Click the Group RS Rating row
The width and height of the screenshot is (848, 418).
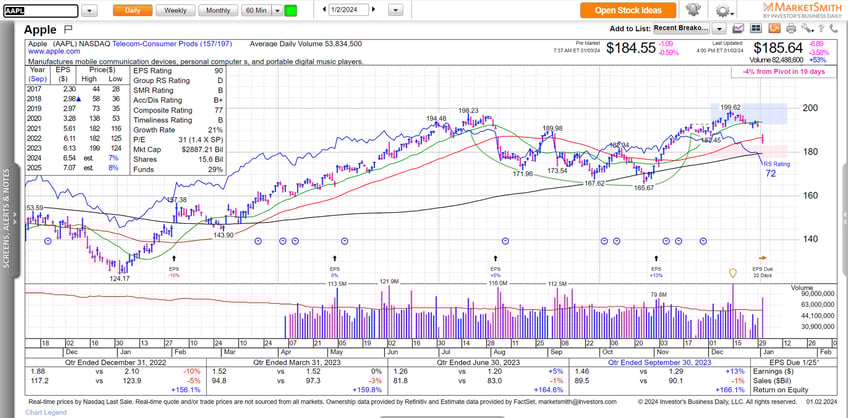coord(177,81)
